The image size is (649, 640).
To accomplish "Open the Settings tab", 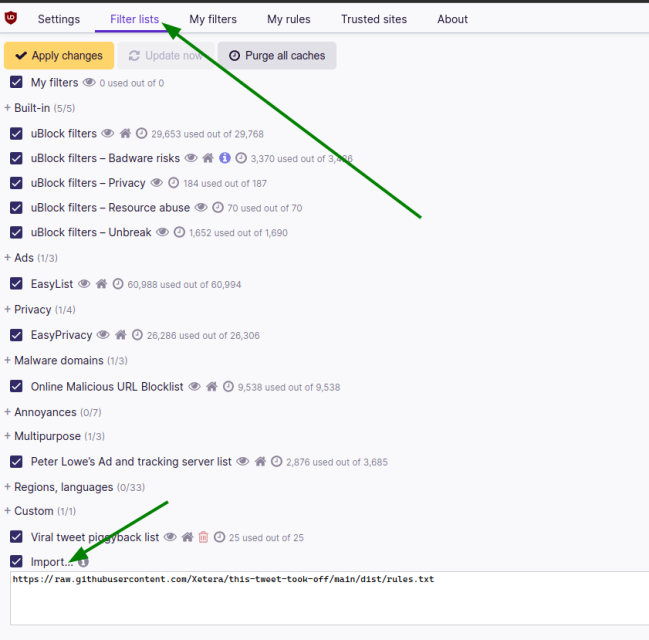I will (59, 19).
